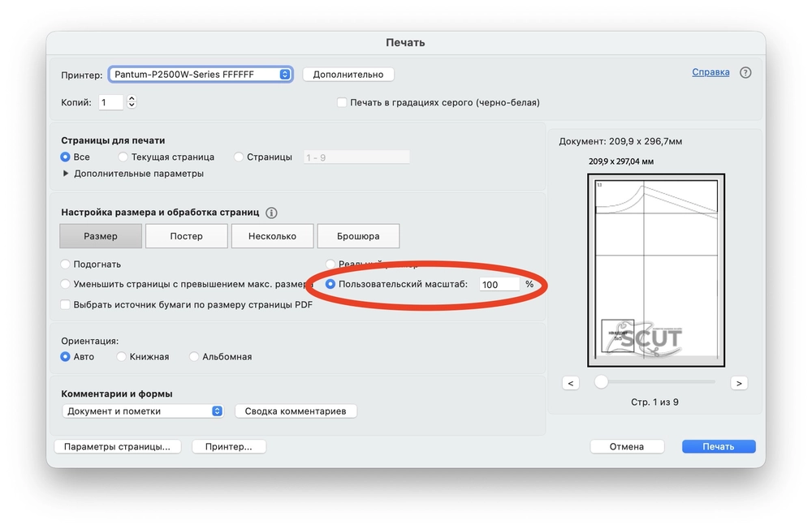
Task: Select the Все pages radio button
Action: [65, 157]
